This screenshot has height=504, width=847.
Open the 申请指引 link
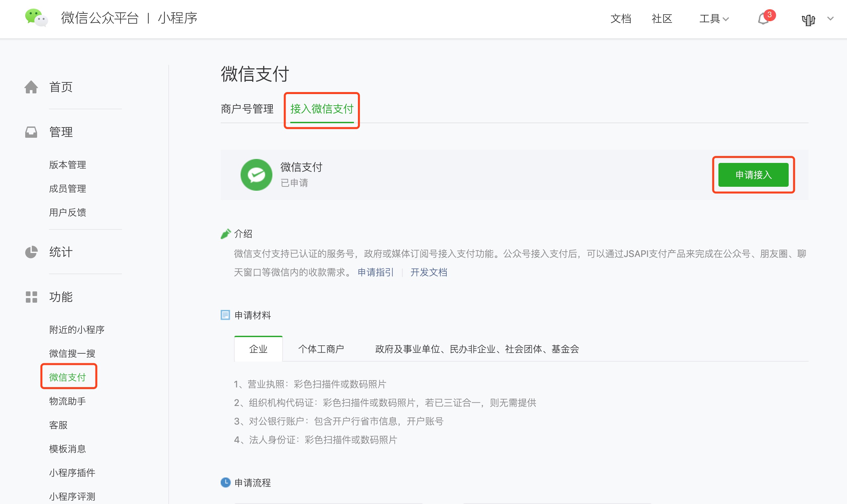(375, 272)
